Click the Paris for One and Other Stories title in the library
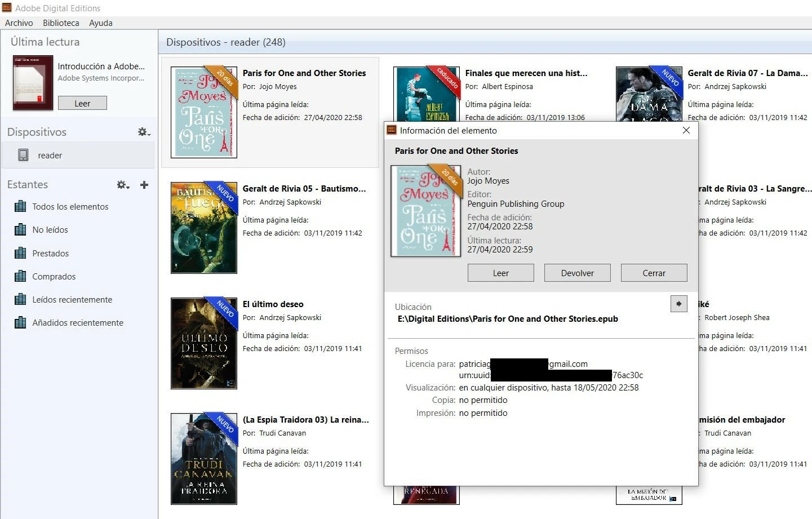 [x=304, y=73]
